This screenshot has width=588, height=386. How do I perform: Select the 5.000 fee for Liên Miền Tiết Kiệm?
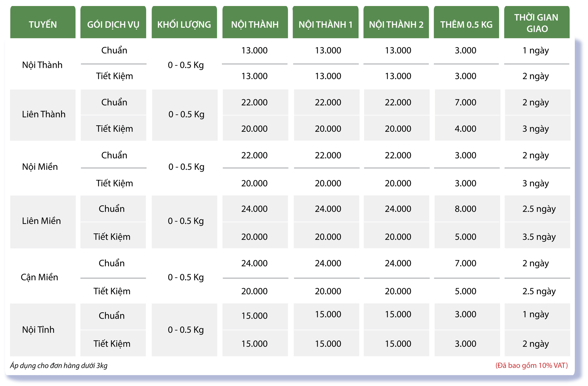click(465, 237)
